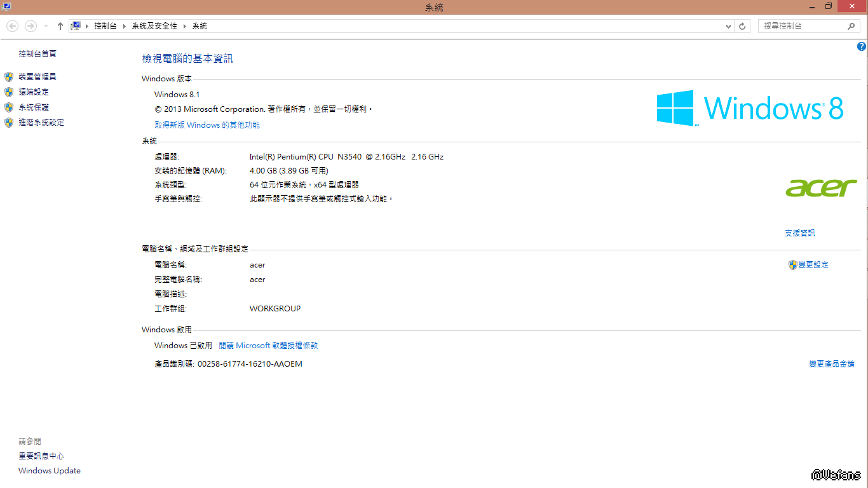Click the Windows 8.1 edition text

click(177, 95)
